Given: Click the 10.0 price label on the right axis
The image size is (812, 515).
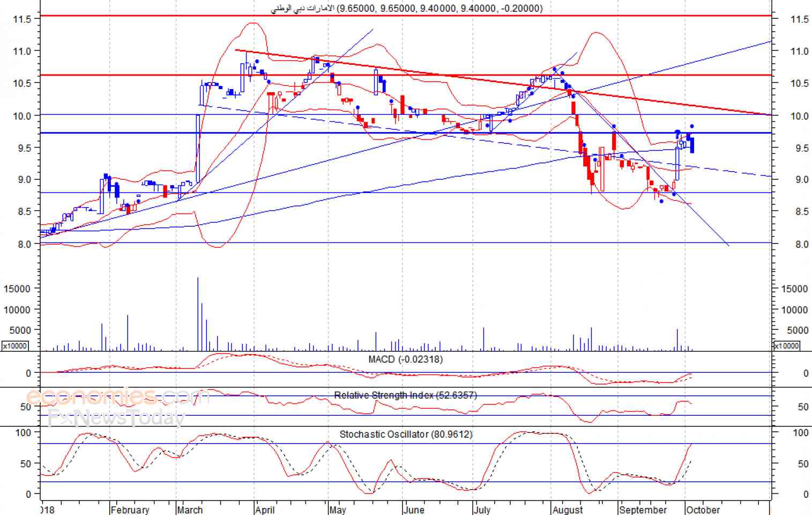Looking at the screenshot, I should (800, 116).
